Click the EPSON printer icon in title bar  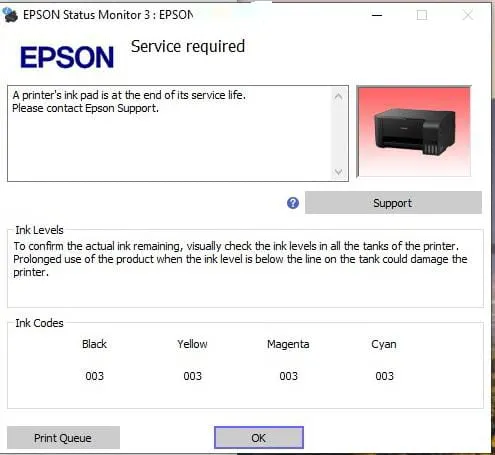[x=10, y=15]
